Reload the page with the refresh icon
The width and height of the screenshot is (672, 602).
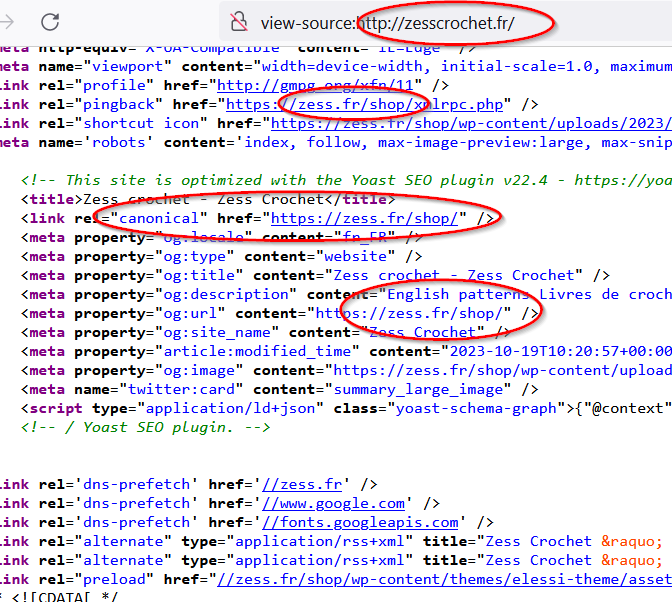click(x=49, y=21)
